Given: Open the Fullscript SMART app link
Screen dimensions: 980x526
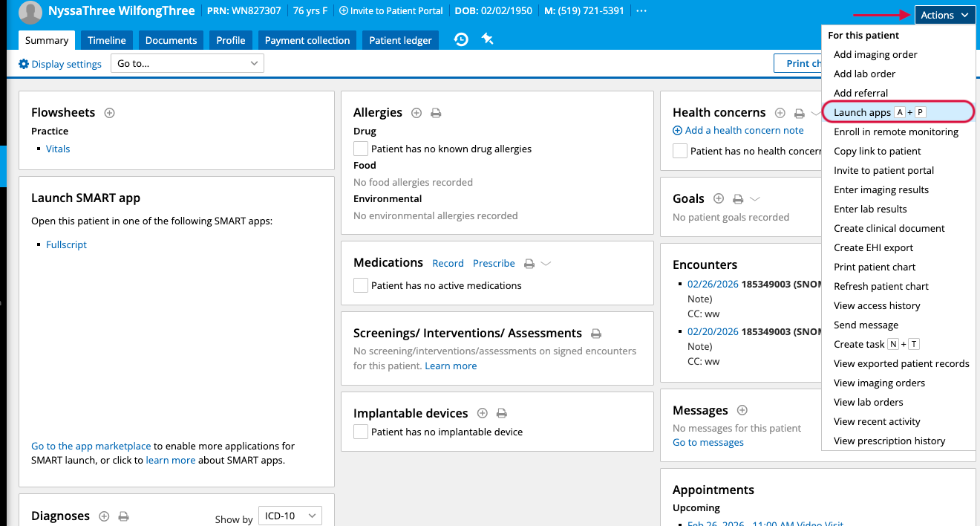Looking at the screenshot, I should pyautogui.click(x=66, y=244).
